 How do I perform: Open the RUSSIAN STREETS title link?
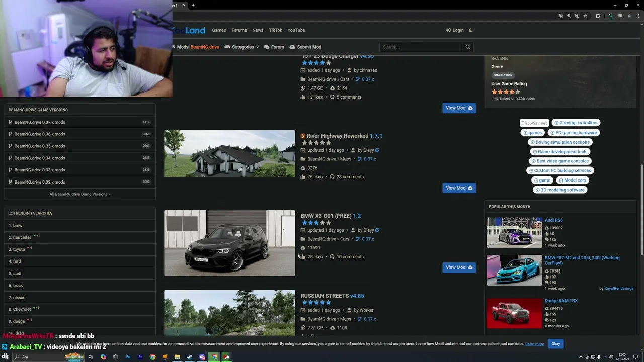point(332,296)
